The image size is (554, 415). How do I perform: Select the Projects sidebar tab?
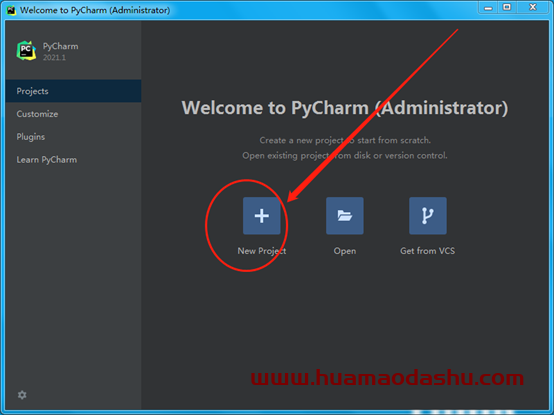coord(73,91)
